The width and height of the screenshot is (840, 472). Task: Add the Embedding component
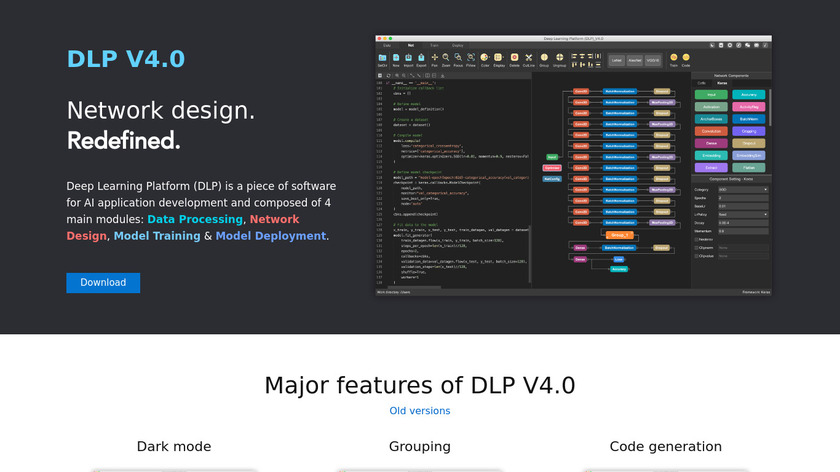(x=711, y=155)
